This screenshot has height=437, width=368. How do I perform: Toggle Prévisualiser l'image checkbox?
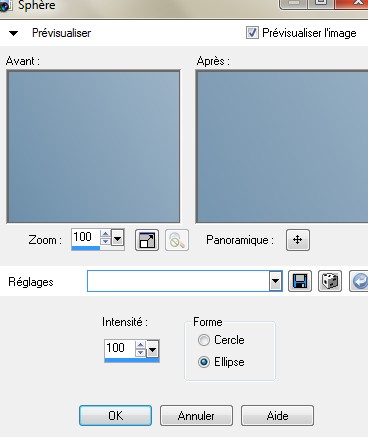click(252, 33)
